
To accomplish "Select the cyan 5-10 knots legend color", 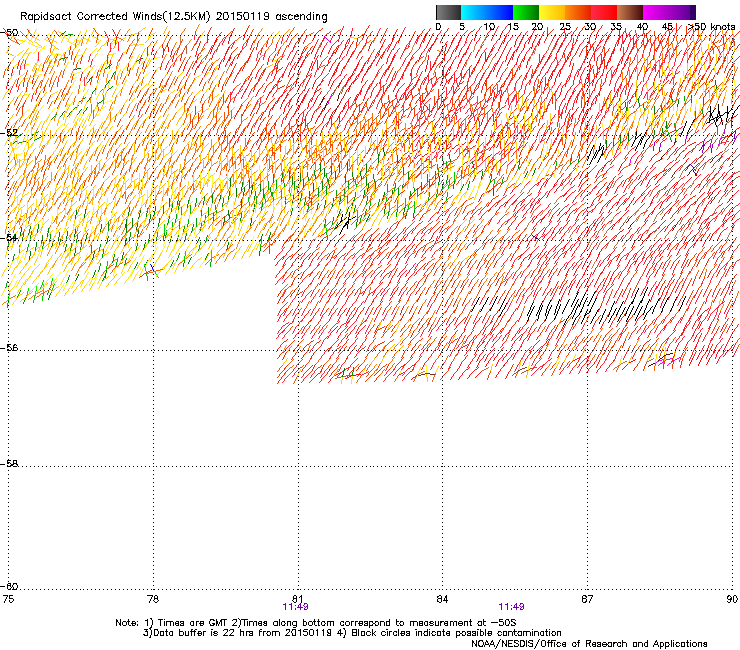I will click(x=474, y=12).
